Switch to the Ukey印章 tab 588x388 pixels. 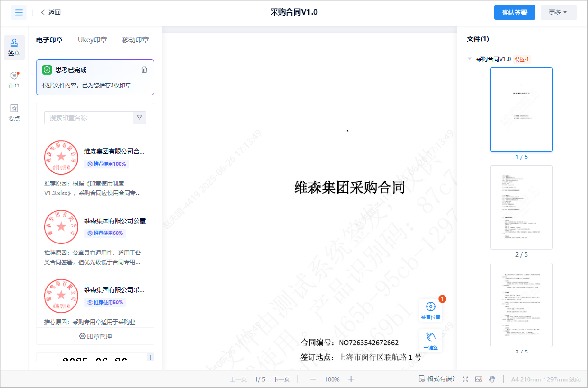point(92,40)
